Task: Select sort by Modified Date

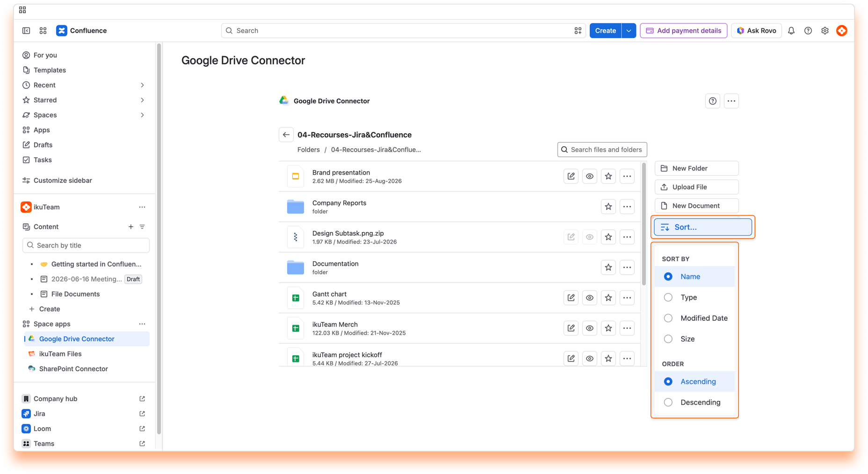Action: pyautogui.click(x=694, y=318)
